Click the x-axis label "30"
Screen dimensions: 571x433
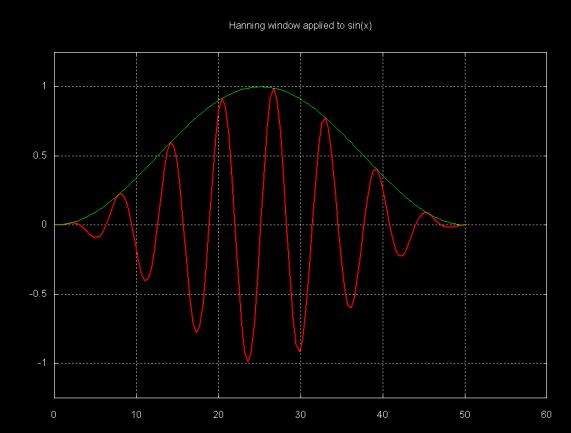pos(300,415)
